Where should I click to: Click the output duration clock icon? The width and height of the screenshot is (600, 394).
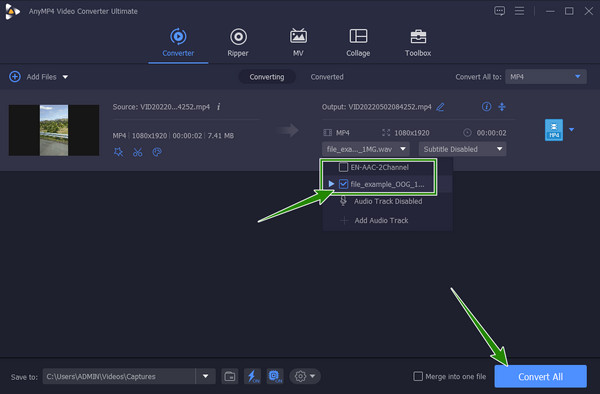click(467, 133)
